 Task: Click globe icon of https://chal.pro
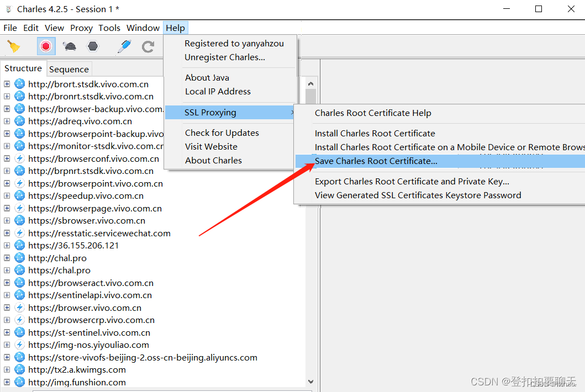(x=19, y=270)
